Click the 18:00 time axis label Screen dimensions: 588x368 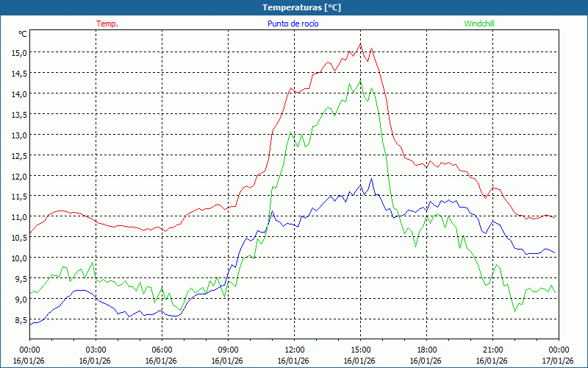coord(426,350)
